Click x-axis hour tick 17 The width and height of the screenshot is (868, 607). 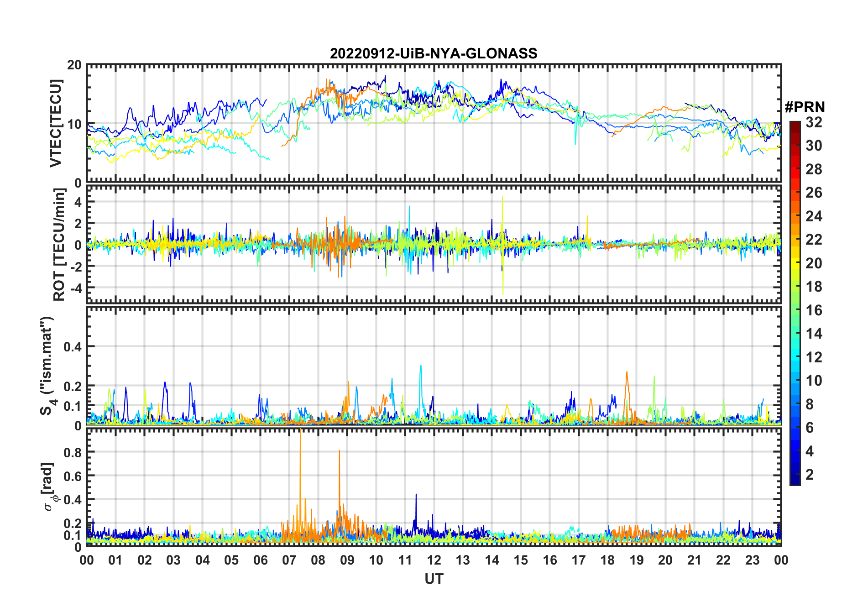pos(579,560)
